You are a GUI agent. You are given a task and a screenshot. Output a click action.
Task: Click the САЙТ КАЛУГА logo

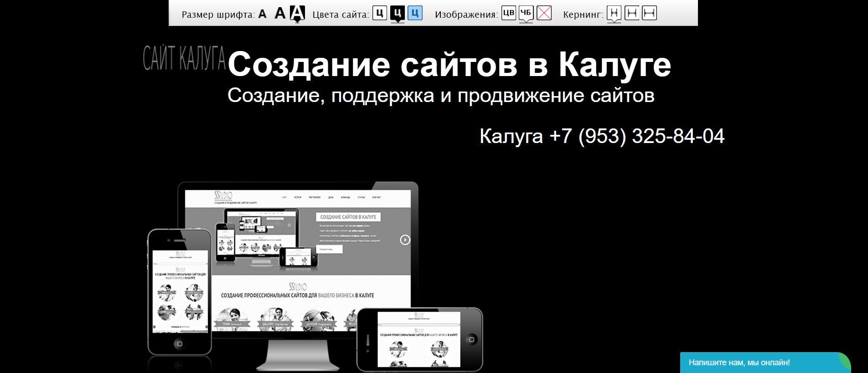point(184,58)
